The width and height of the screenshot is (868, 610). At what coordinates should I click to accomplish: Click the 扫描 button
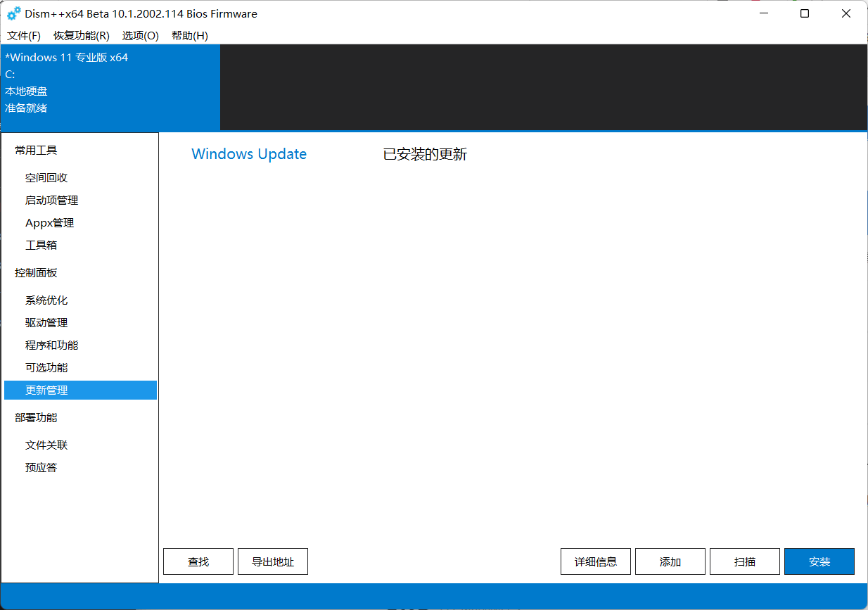click(x=744, y=561)
